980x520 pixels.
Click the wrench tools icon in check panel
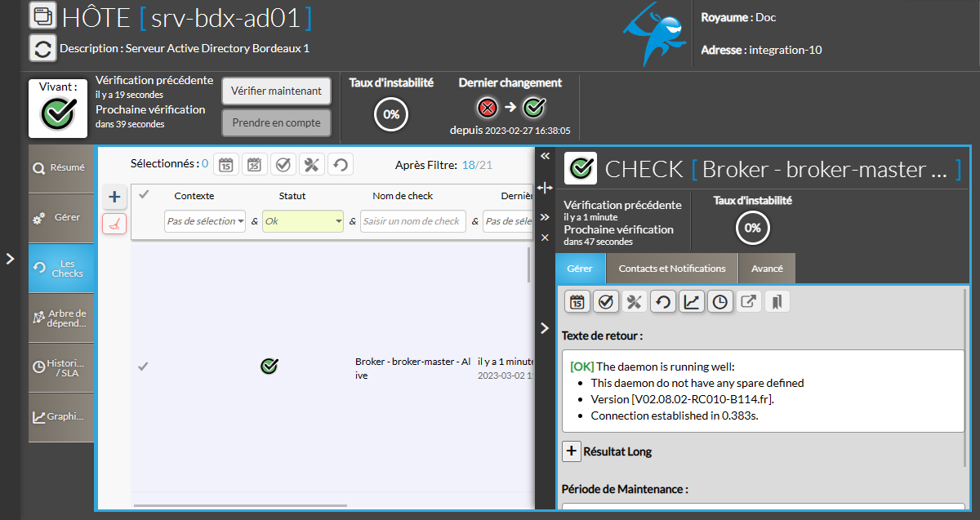(x=634, y=302)
